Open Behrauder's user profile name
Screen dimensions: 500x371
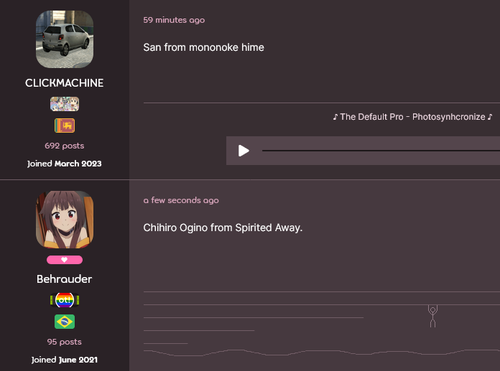tap(64, 279)
